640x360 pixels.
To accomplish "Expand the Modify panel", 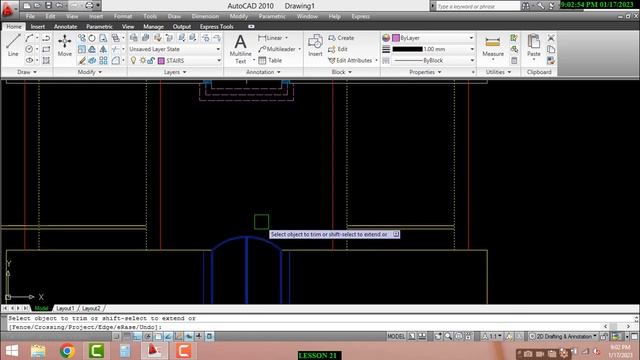I will tap(90, 72).
